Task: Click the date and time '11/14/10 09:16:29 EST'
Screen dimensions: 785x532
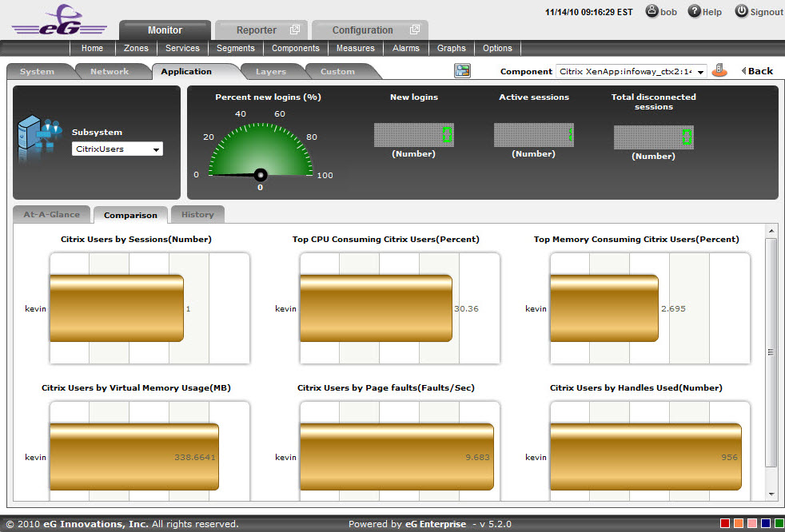Action: point(588,12)
